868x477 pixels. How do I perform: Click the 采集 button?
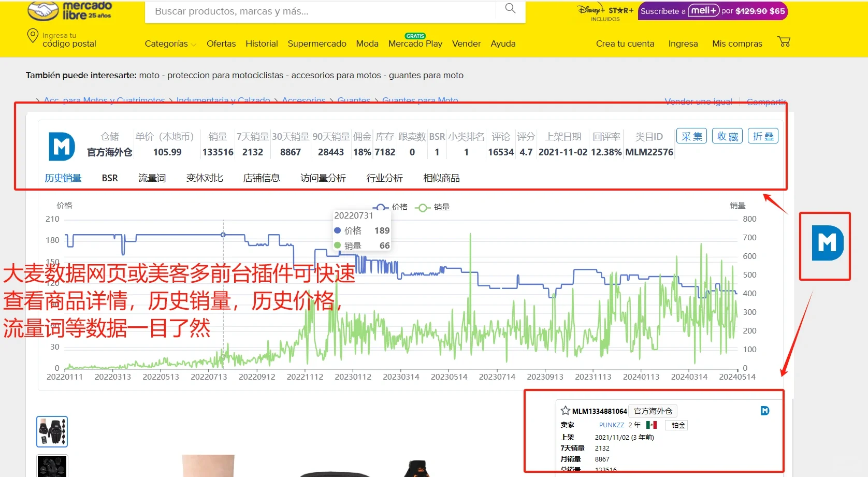tap(691, 136)
